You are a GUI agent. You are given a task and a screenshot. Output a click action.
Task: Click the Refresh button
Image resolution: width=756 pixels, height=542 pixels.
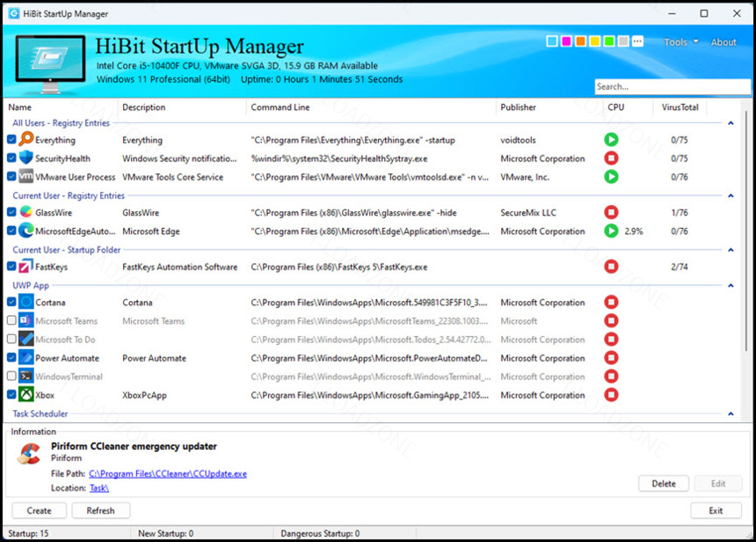coord(100,510)
